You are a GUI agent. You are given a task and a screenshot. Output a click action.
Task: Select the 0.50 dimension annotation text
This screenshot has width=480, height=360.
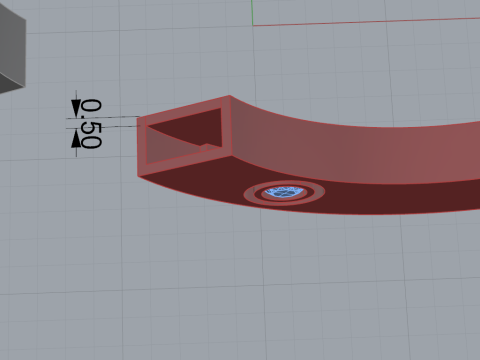[x=91, y=124]
